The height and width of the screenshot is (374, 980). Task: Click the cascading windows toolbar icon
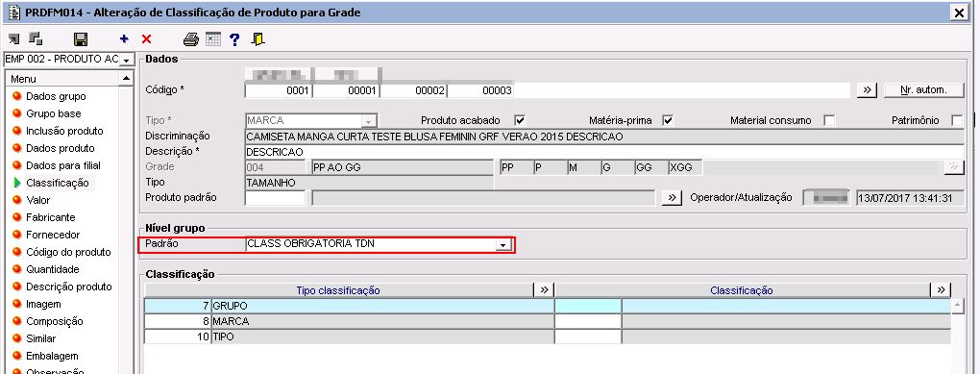36,38
